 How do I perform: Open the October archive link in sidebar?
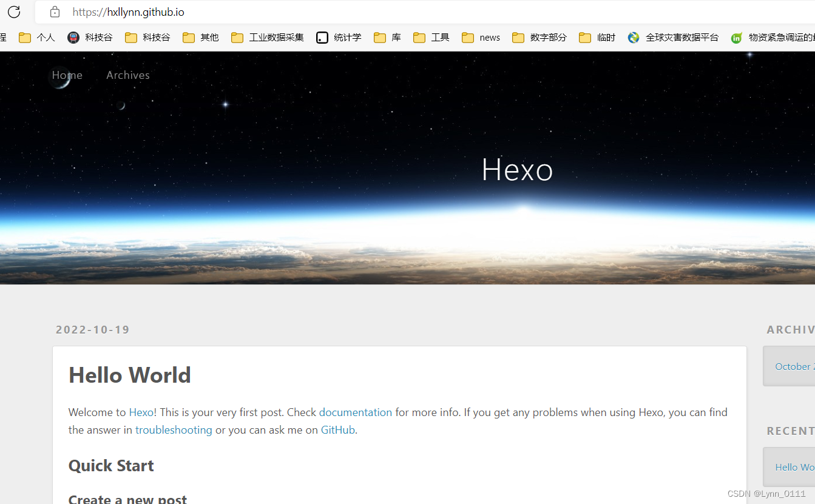click(x=795, y=366)
